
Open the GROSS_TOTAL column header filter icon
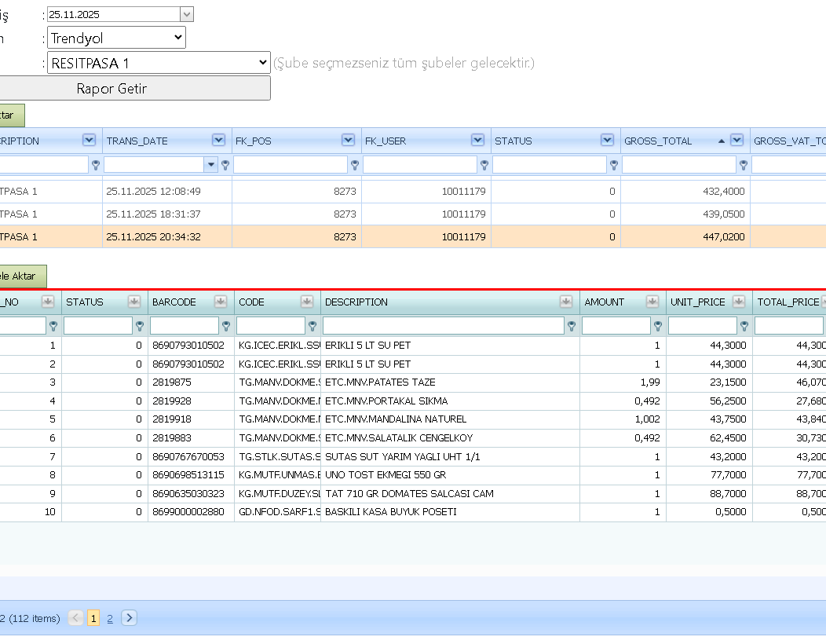pyautogui.click(x=737, y=140)
